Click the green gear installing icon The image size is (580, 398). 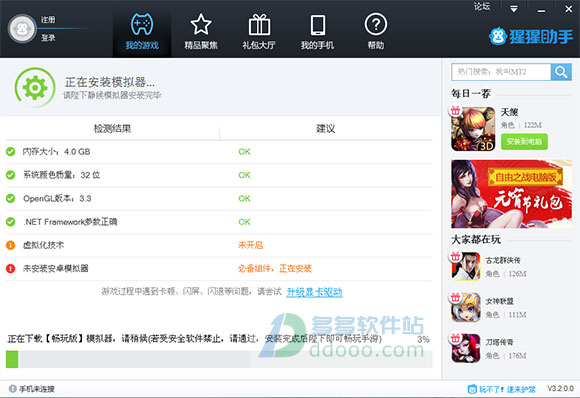pyautogui.click(x=35, y=88)
